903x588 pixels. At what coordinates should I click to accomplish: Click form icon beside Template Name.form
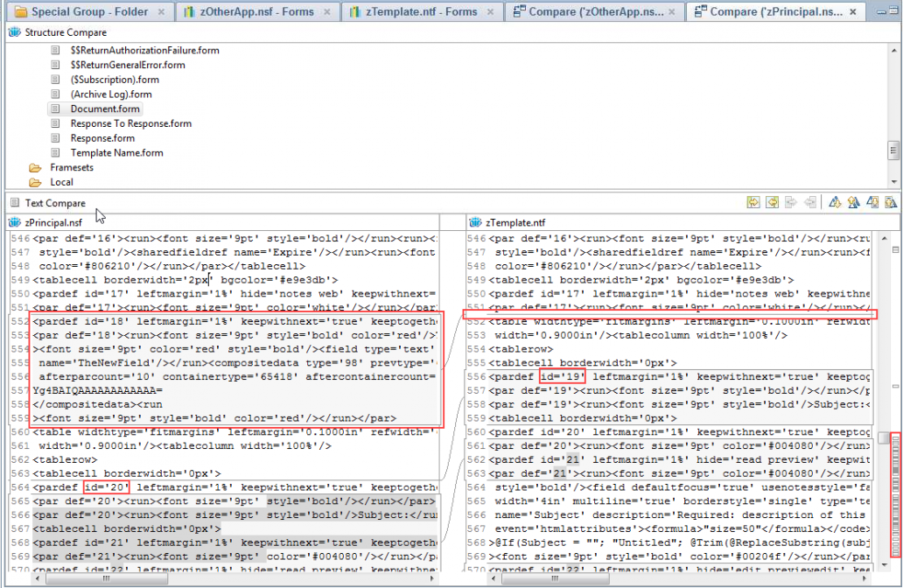click(55, 152)
